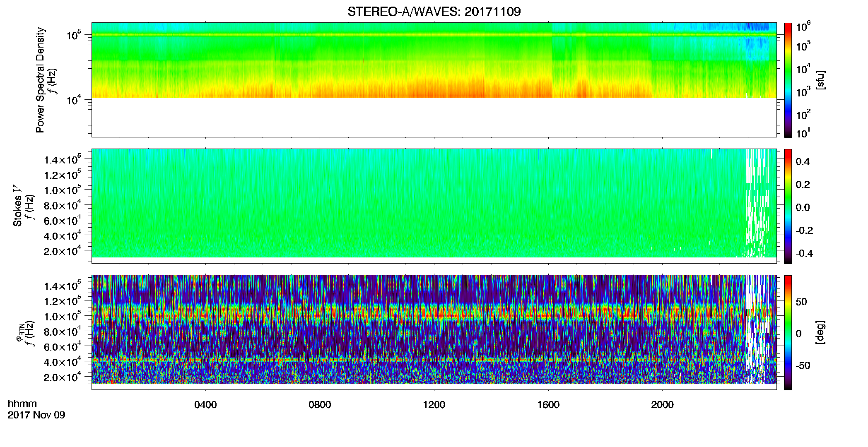Click the Stokes V color bar

pos(788,206)
